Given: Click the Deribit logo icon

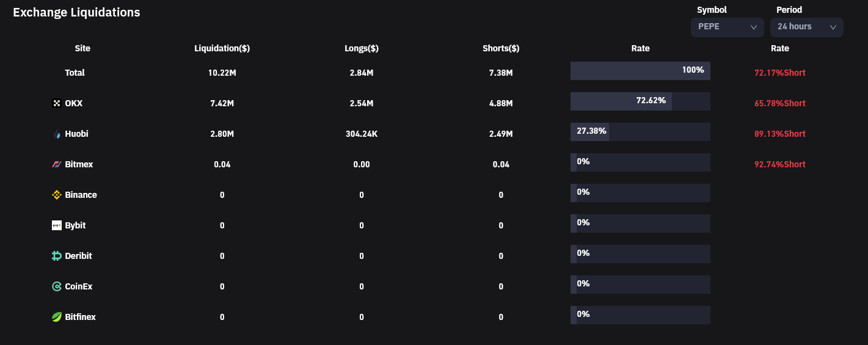Looking at the screenshot, I should coord(57,256).
